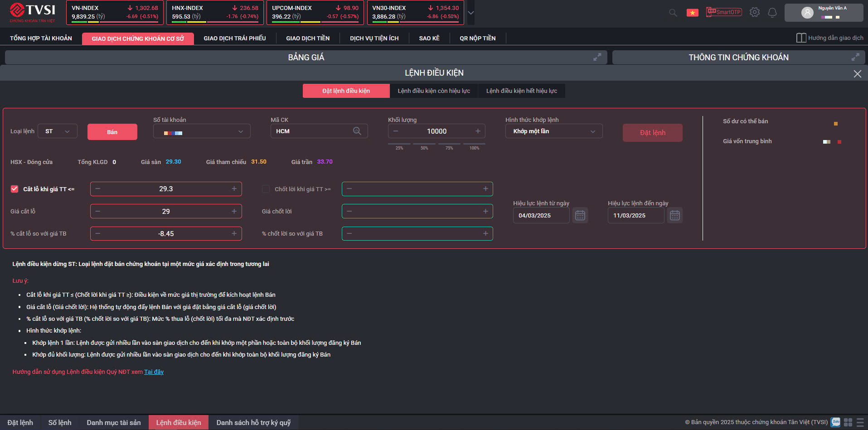Viewport: 868px width, 430px height.
Task: Open the notifications bell
Action: coord(772,13)
